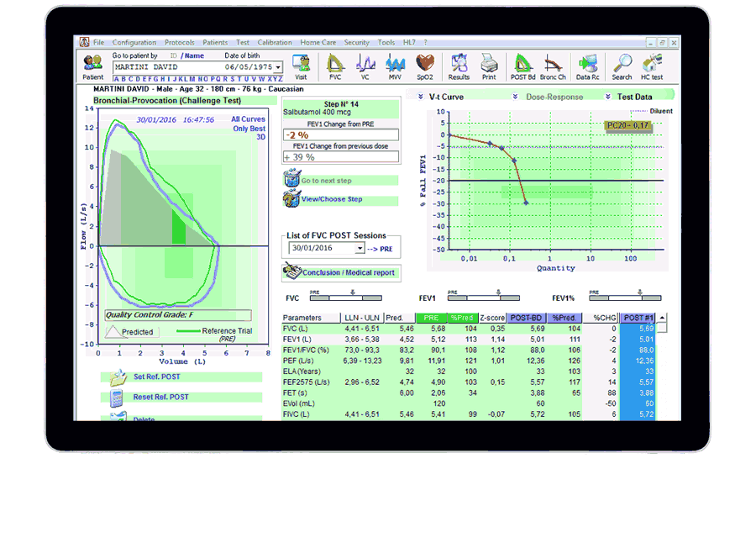756x548 pixels.
Task: Open the Calibration menu
Action: pos(275,42)
